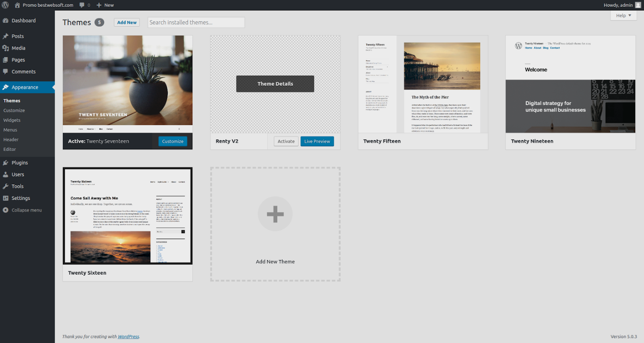Screen dimensions: 644x343
Task: Open the Help dropdown
Action: (623, 15)
